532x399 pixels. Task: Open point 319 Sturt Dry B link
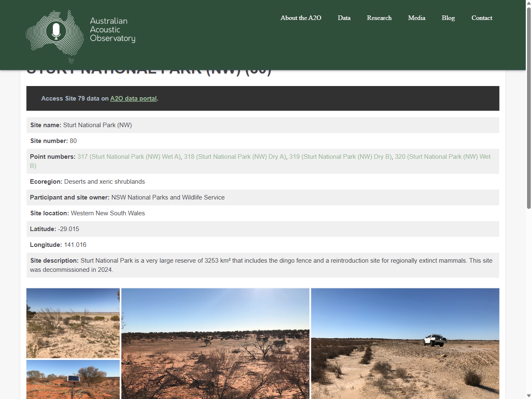341,157
